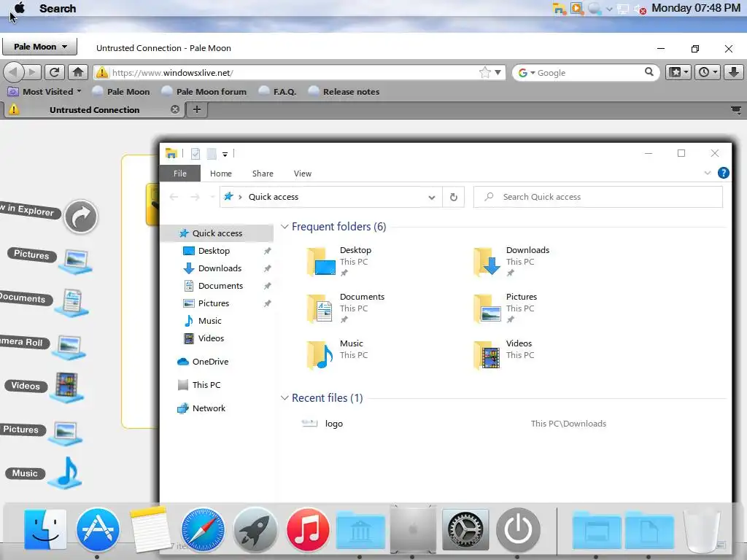Open the Customize Quick Access Toolbar dropdown

(x=225, y=154)
